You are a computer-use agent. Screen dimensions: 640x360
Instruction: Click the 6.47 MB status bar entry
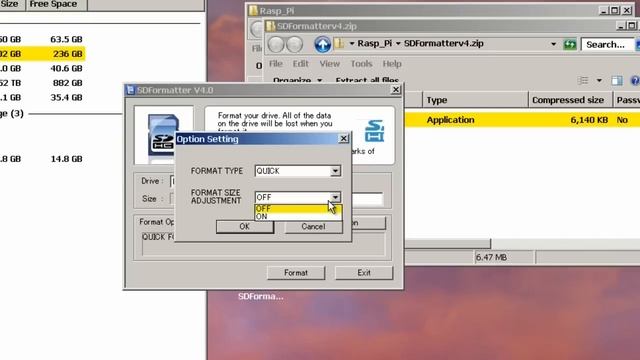click(491, 257)
